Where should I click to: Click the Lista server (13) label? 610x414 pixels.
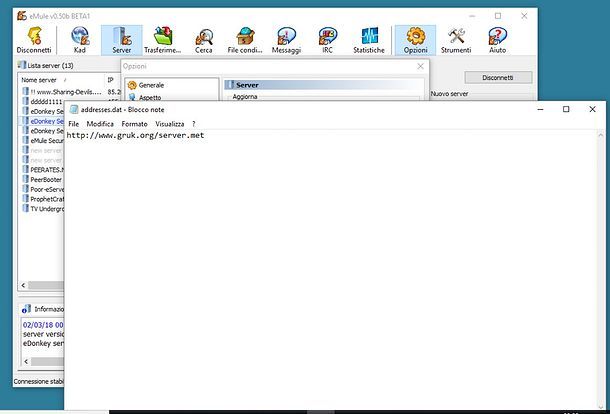point(51,65)
